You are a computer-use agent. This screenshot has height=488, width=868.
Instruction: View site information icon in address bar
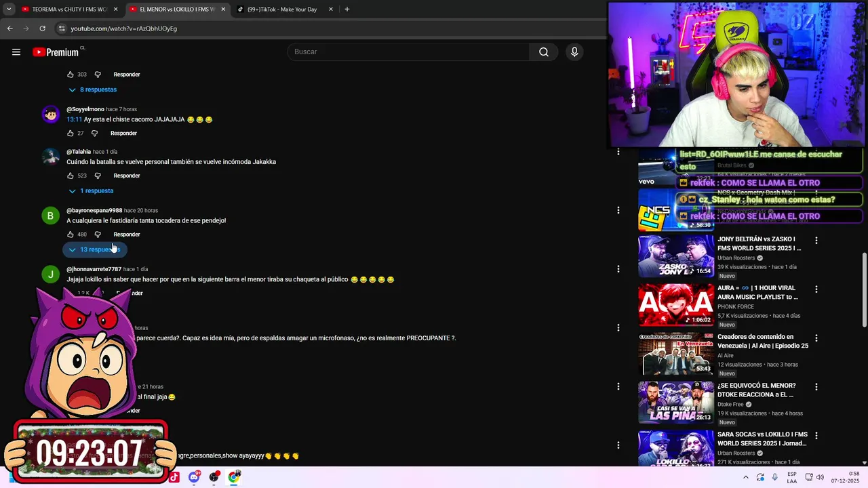click(62, 28)
